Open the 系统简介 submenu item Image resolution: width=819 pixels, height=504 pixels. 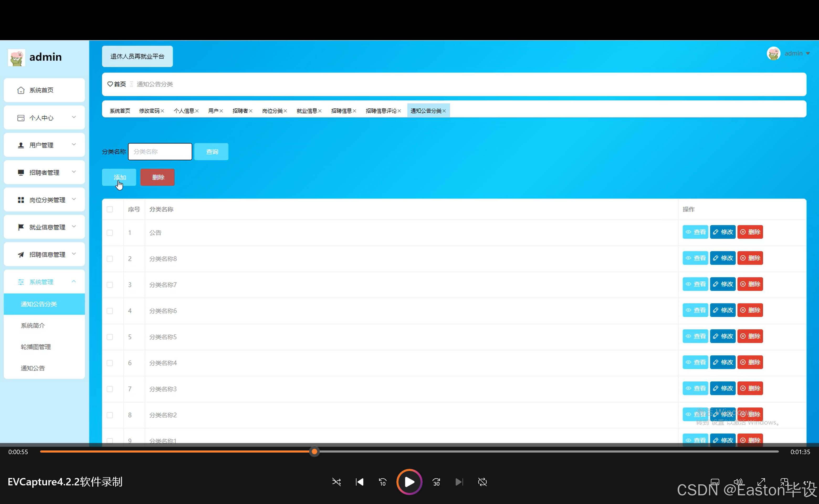click(44, 326)
